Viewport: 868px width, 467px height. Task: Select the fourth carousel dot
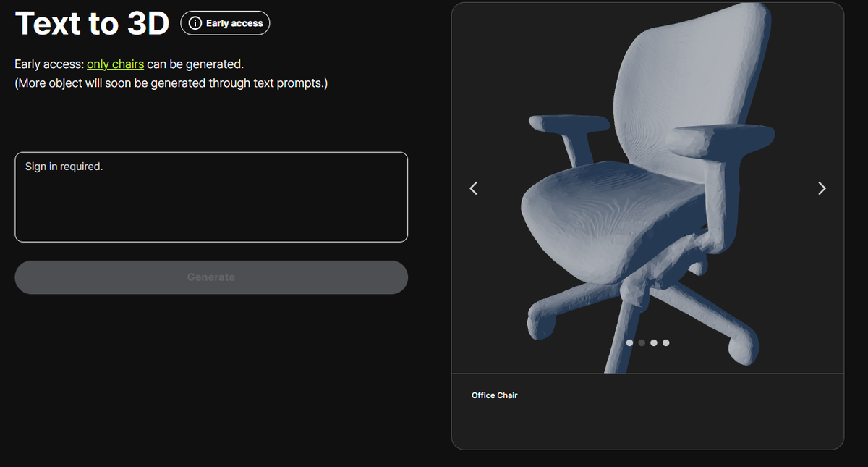tap(666, 342)
